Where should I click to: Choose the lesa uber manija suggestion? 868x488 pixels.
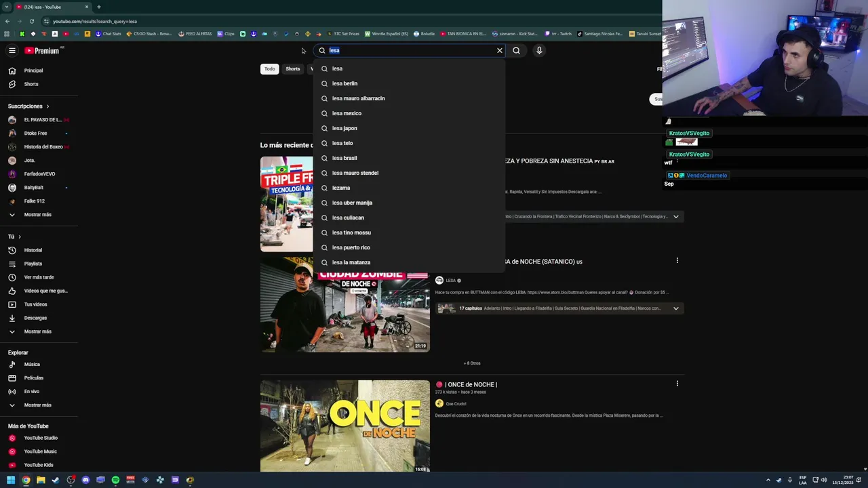click(410, 203)
